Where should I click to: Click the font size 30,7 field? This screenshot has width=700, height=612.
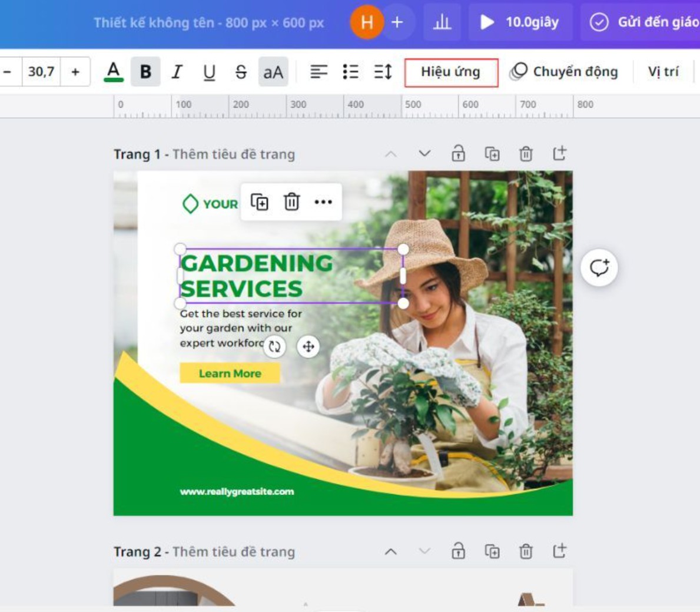[x=41, y=72]
